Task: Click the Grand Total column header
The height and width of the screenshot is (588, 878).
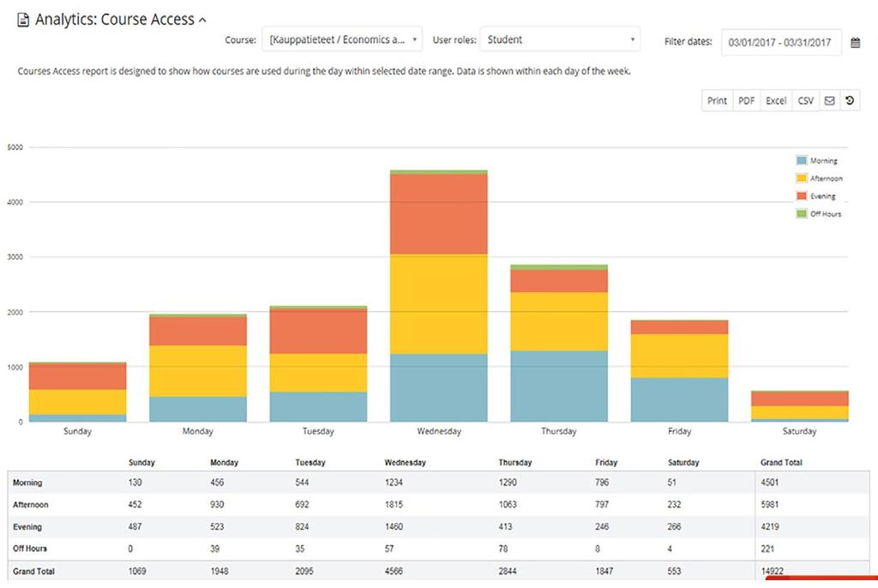Action: click(781, 463)
